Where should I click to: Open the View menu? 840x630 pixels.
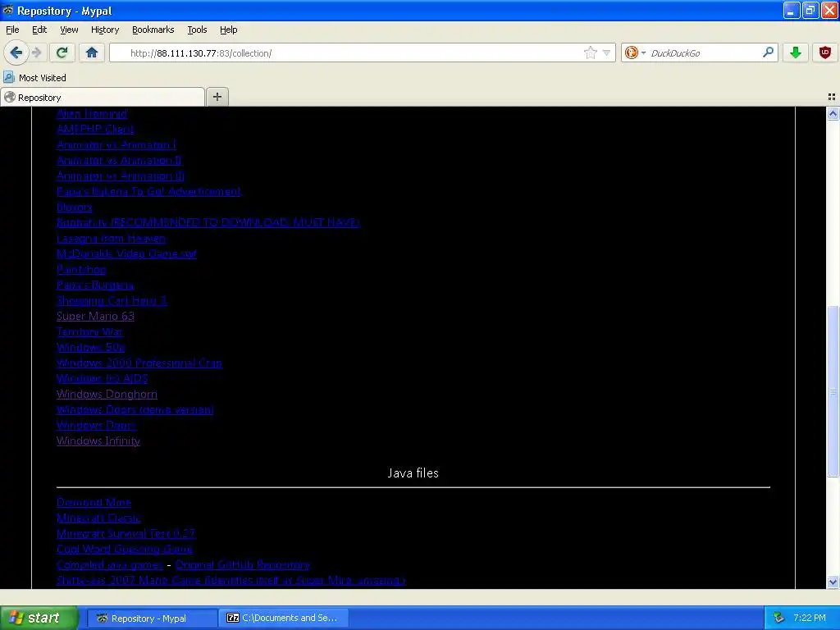point(69,30)
